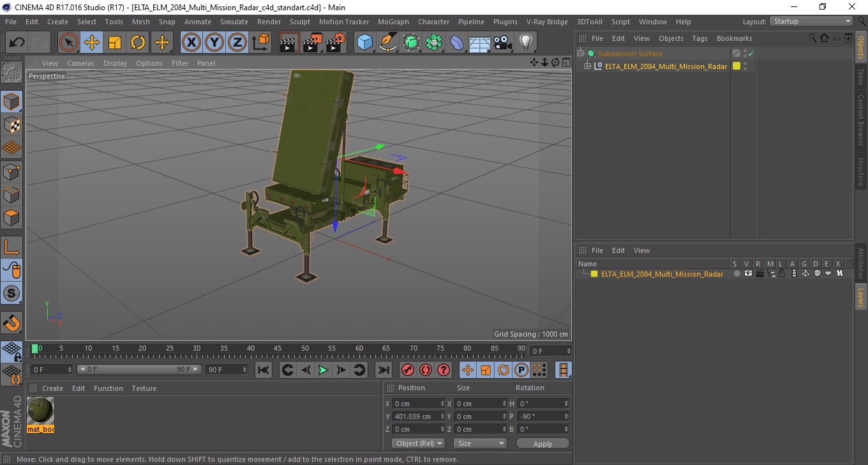Activate the Move tool
This screenshot has height=465, width=868.
92,43
